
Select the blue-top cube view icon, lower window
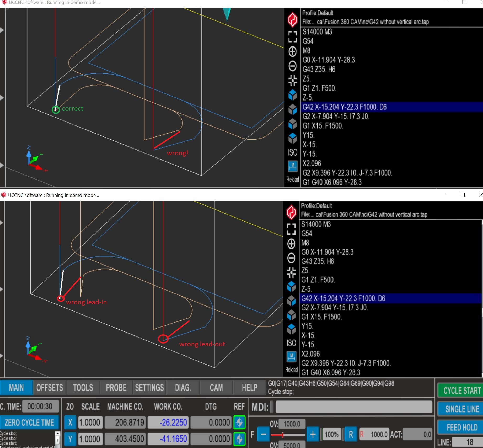(292, 287)
